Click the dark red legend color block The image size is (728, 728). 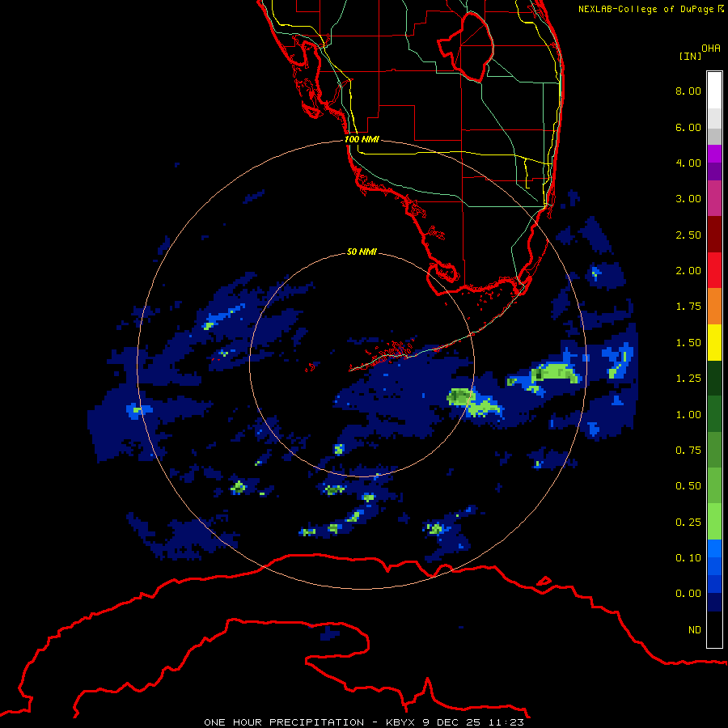714,235
